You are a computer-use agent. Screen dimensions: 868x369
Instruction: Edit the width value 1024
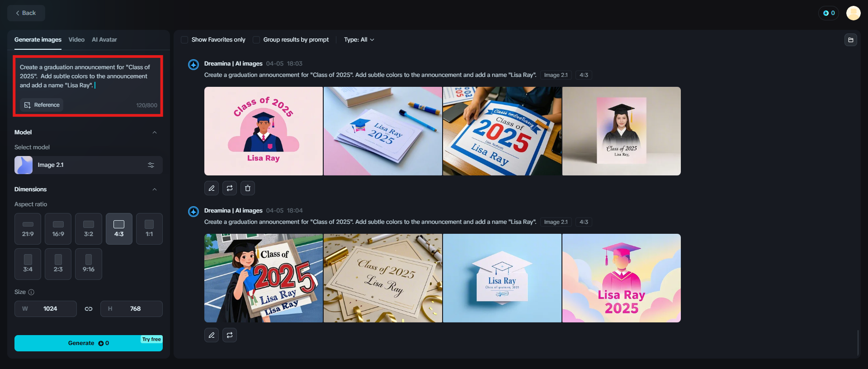pyautogui.click(x=46, y=309)
